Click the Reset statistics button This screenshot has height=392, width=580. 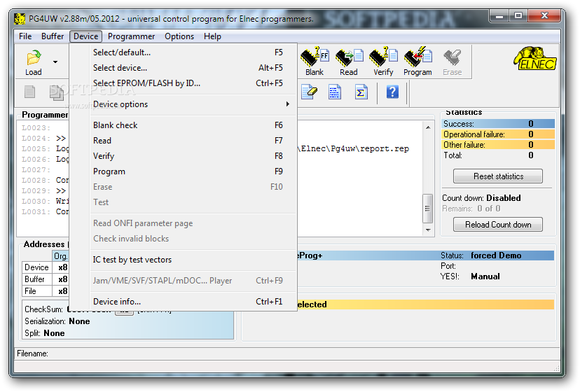click(498, 176)
